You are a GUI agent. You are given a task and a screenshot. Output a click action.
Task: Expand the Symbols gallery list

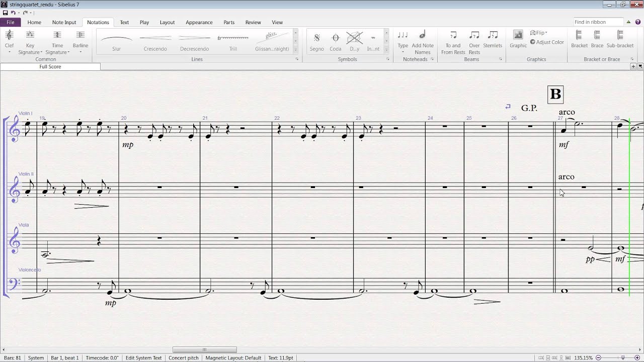[386, 50]
